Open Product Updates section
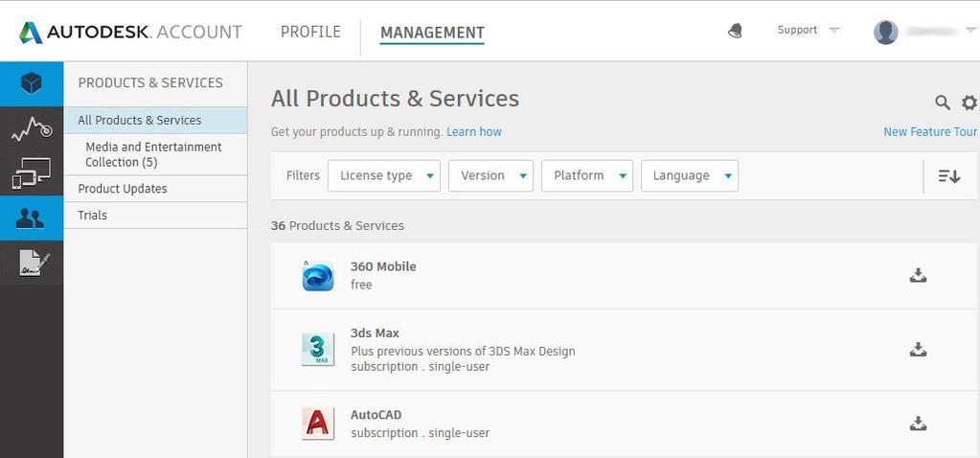The height and width of the screenshot is (458, 980). point(155,189)
